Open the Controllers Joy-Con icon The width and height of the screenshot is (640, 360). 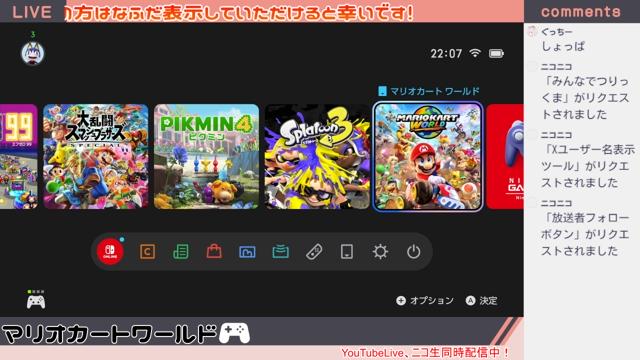[314, 252]
